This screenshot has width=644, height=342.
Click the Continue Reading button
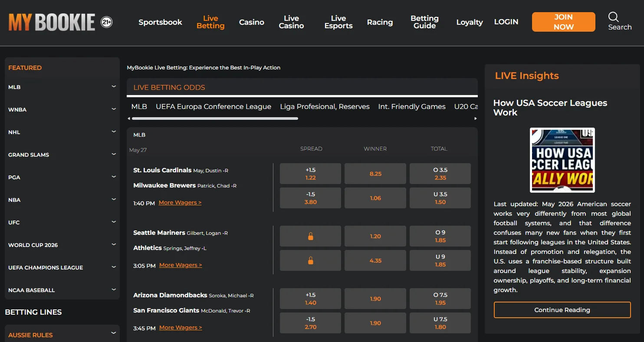coord(562,310)
